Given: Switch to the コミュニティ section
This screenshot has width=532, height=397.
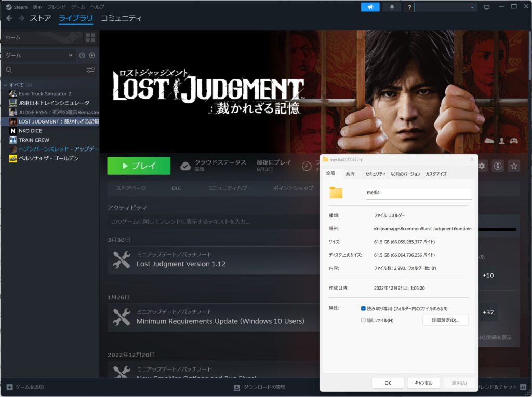Looking at the screenshot, I should coord(121,18).
